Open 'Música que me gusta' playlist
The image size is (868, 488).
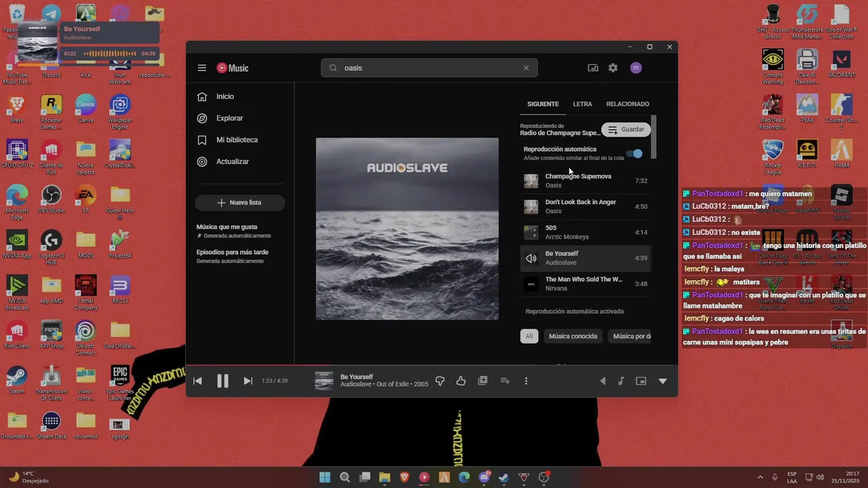[x=234, y=231]
